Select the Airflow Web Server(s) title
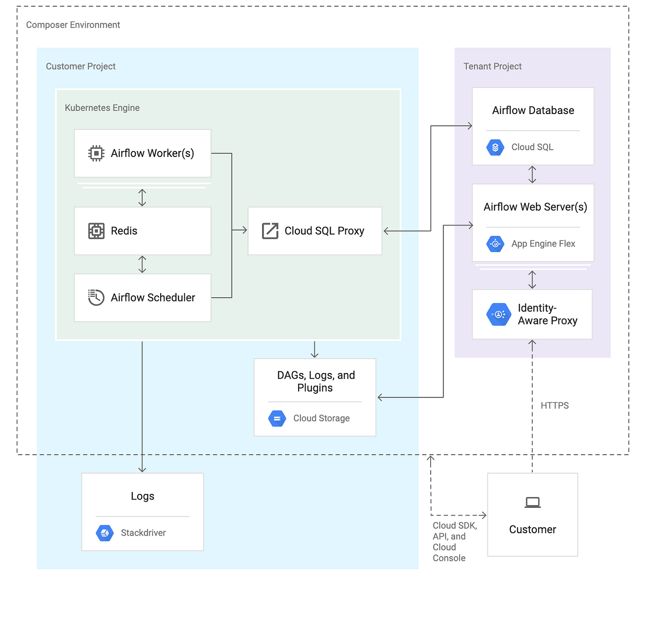 [x=535, y=207]
